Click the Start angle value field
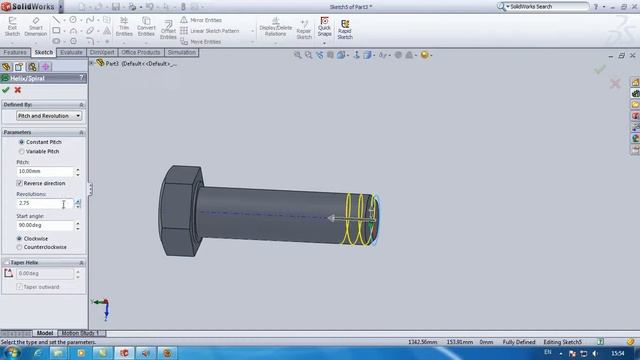640x360 pixels. pyautogui.click(x=45, y=225)
